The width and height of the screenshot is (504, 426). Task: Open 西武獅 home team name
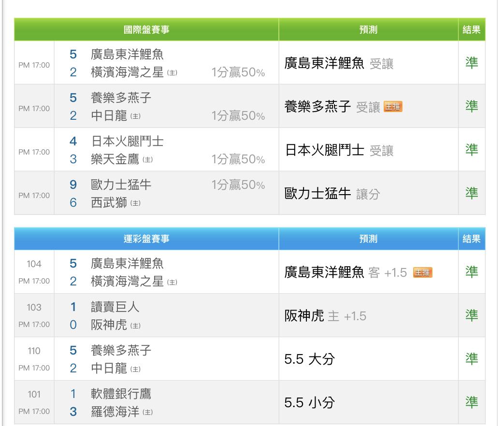pos(109,202)
